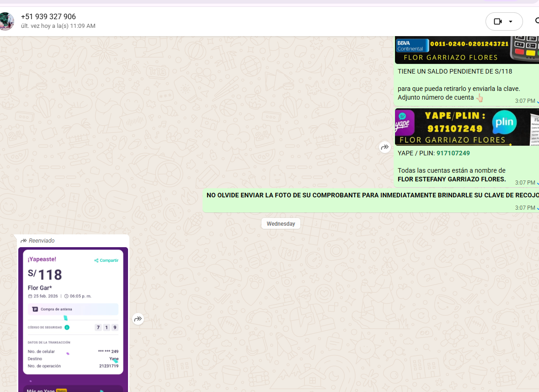Click Compartir in the Yape receipt
This screenshot has width=539, height=392.
pos(107,260)
